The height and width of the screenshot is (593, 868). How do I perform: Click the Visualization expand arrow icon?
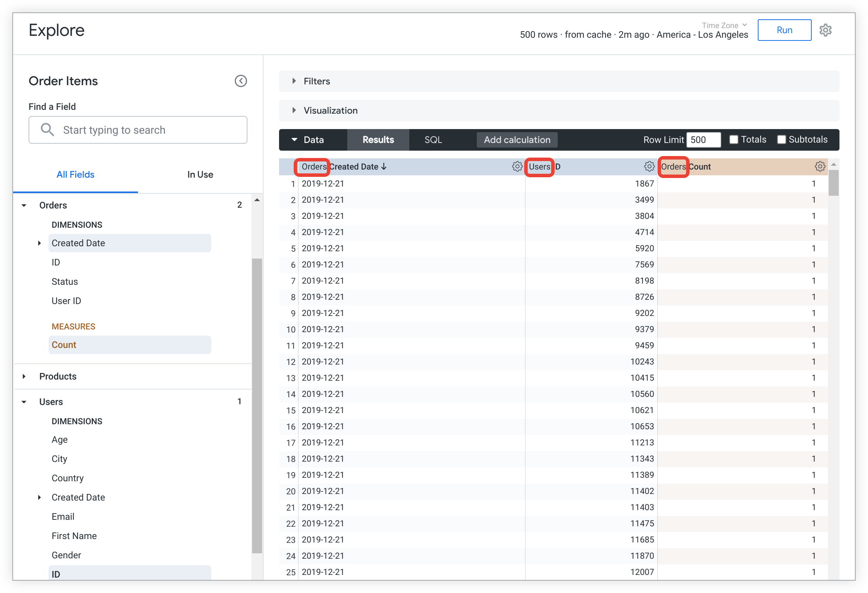(295, 110)
